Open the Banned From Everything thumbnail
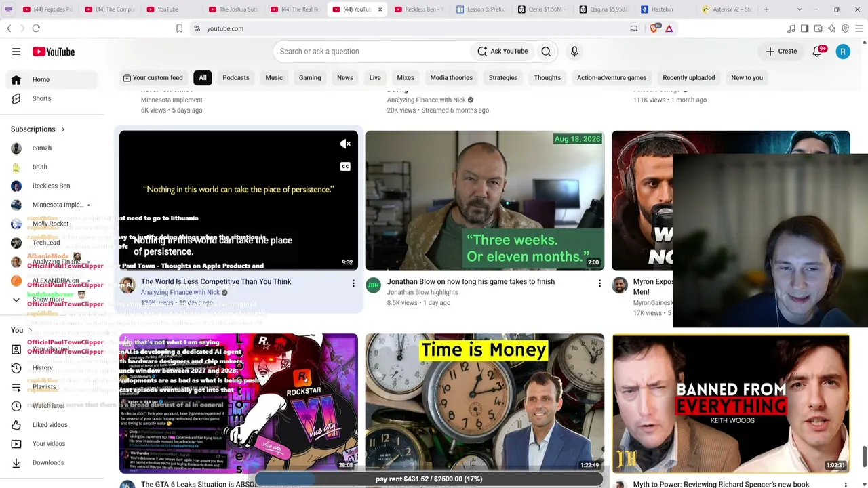Viewport: 868px width, 488px height. [x=731, y=404]
